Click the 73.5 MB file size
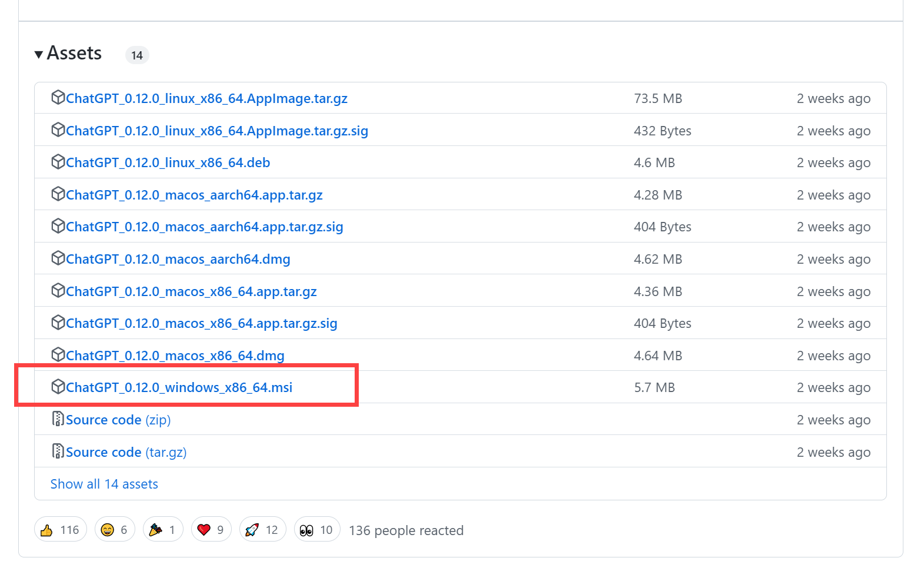 pos(658,98)
